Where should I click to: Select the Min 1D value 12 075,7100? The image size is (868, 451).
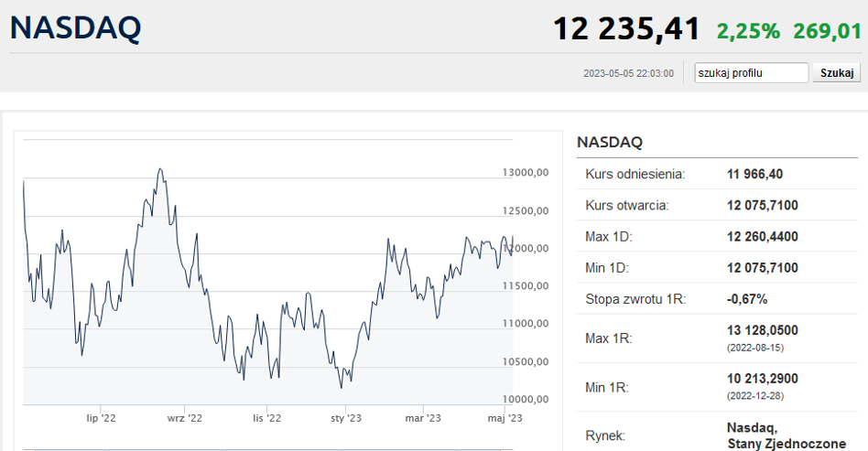point(763,268)
